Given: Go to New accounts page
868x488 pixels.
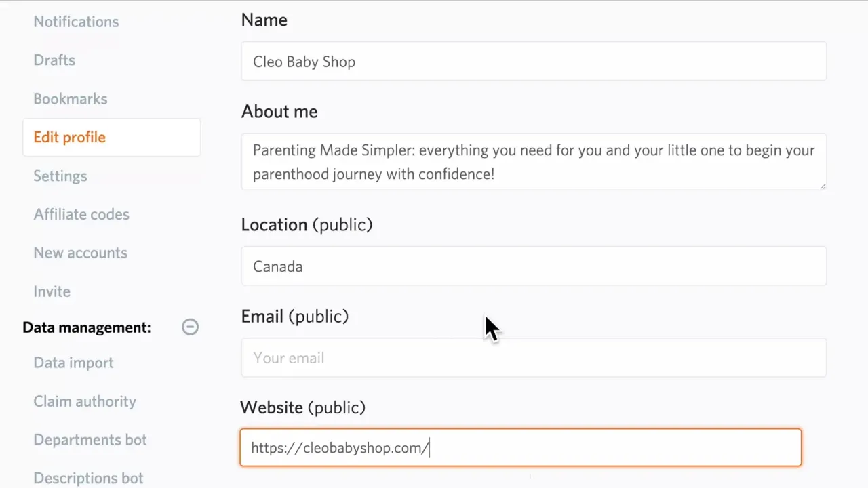Looking at the screenshot, I should click(81, 253).
